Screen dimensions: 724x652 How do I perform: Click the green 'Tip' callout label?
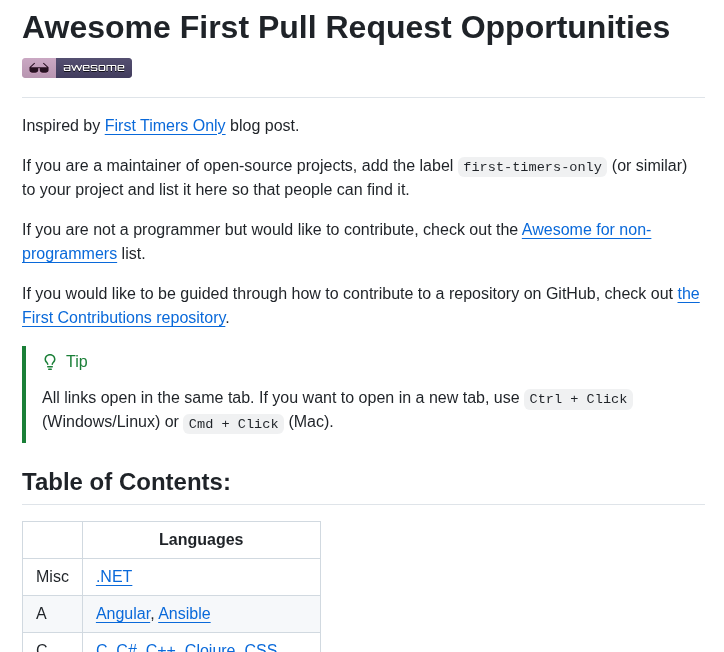[77, 362]
